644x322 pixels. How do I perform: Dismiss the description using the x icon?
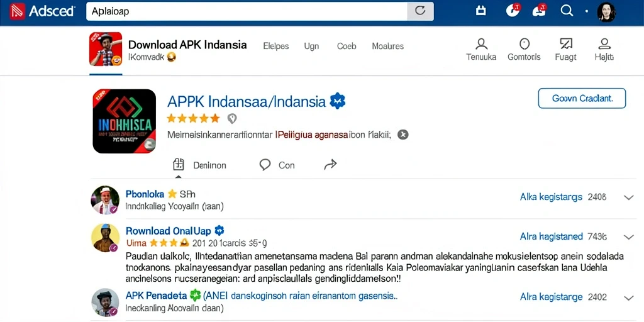pyautogui.click(x=403, y=135)
